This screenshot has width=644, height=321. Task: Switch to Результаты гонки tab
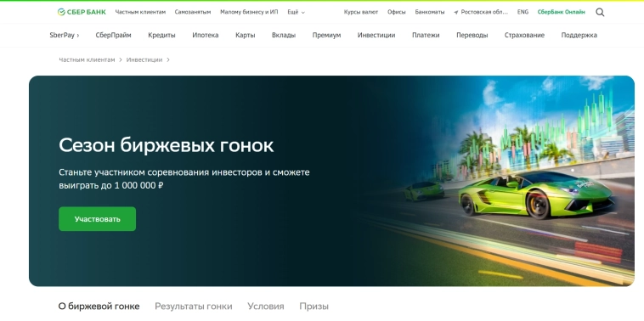(194, 307)
